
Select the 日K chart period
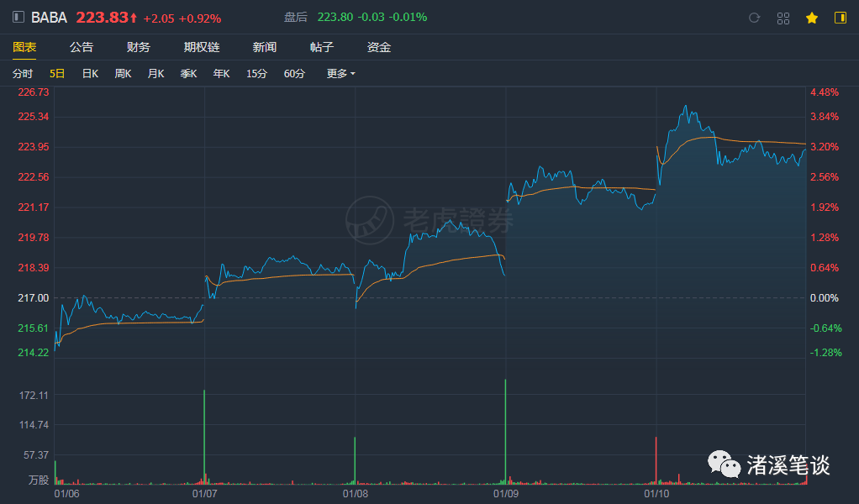coord(91,73)
